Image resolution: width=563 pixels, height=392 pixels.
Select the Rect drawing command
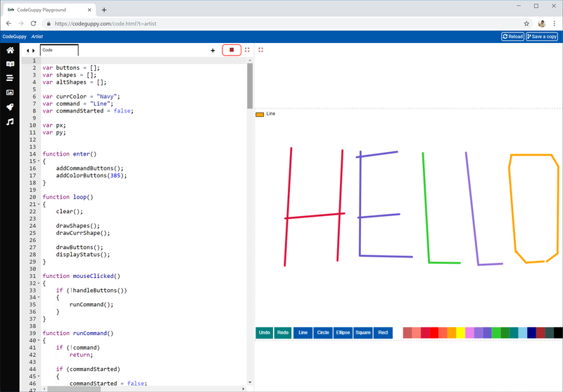383,333
